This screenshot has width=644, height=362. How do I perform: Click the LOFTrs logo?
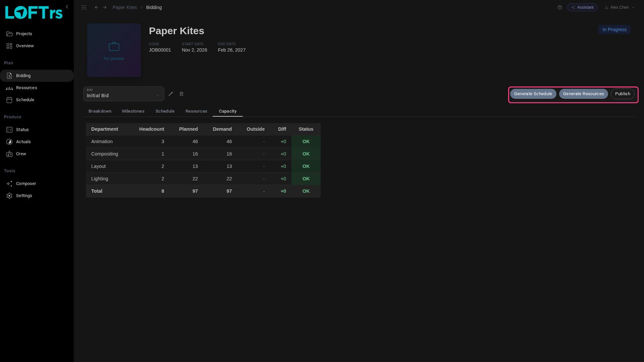click(x=34, y=12)
